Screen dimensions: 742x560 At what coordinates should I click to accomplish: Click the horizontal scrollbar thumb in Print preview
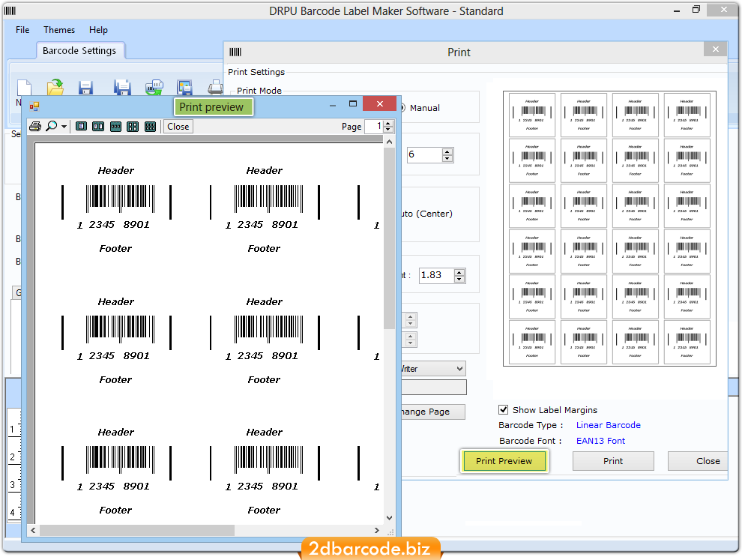(x=136, y=530)
